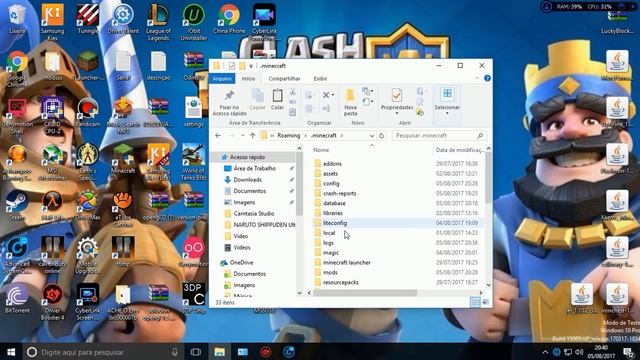Open Propriedades in the ribbon
Screen dimensions: 640x360
pyautogui.click(x=396, y=96)
